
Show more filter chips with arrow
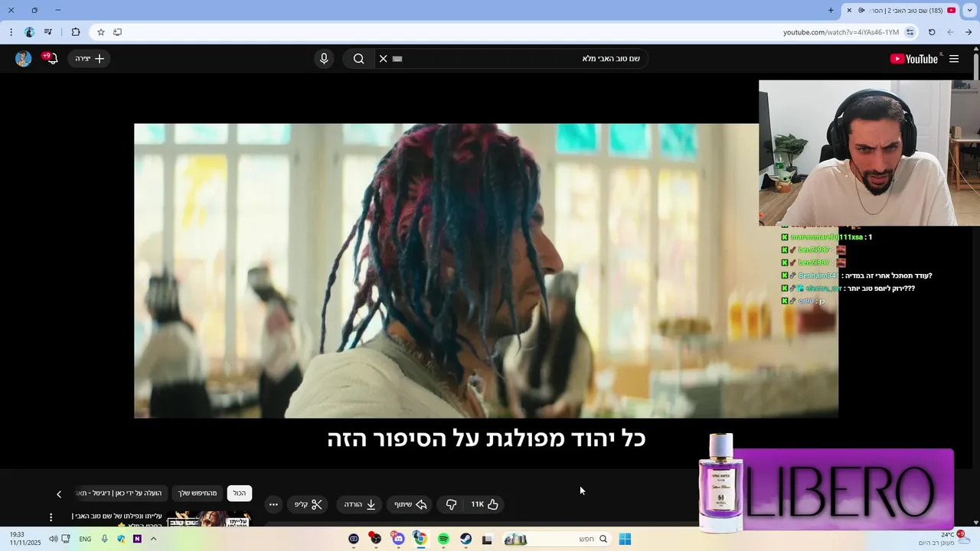click(x=59, y=494)
